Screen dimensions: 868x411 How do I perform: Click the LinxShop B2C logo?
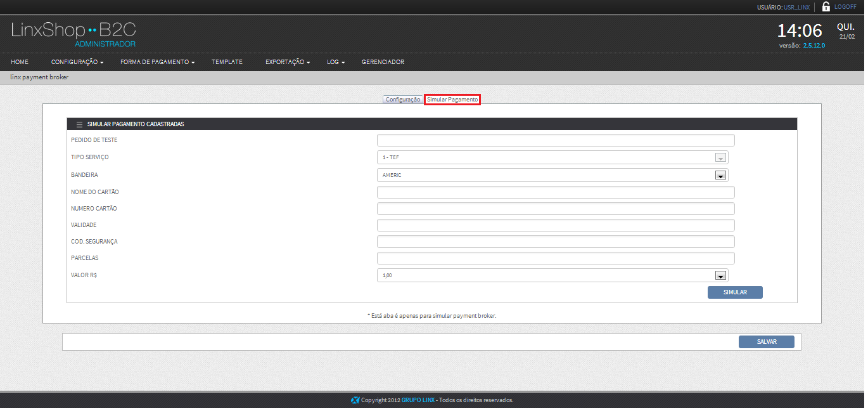(x=73, y=34)
